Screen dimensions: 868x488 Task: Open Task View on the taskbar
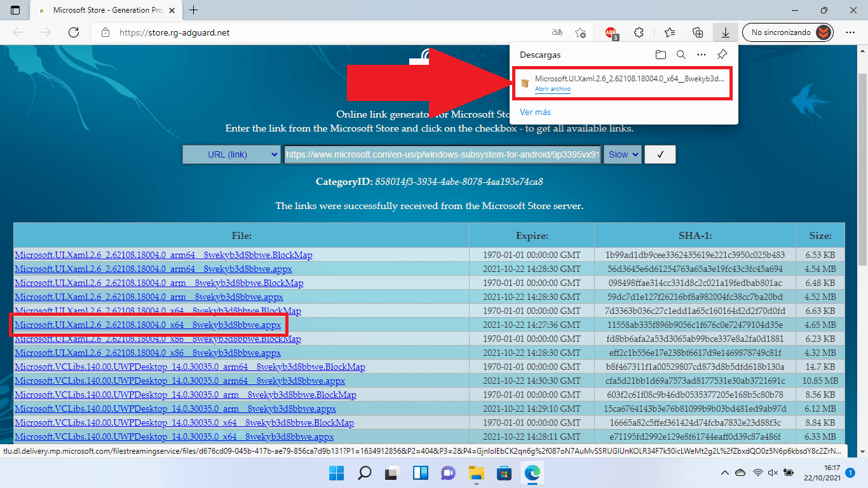(x=393, y=473)
